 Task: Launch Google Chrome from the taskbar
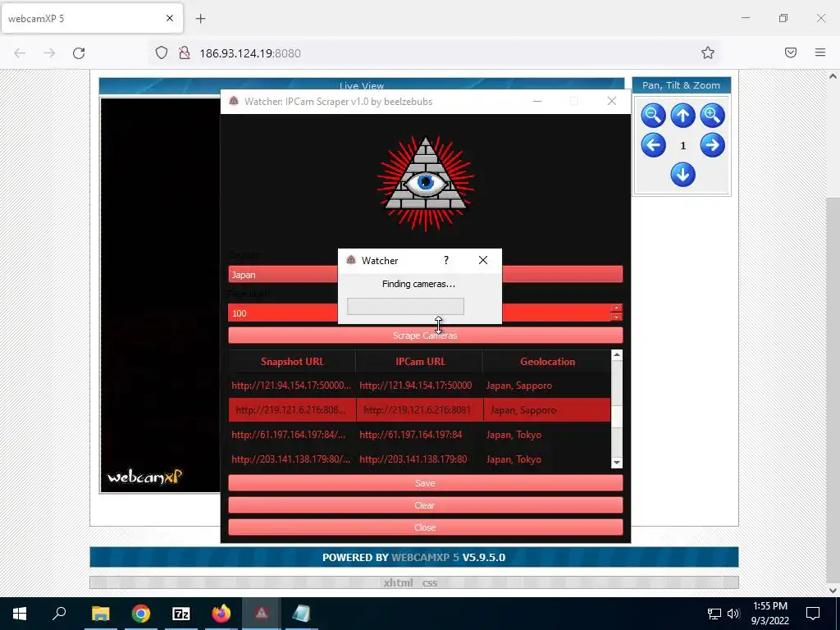pos(141,614)
